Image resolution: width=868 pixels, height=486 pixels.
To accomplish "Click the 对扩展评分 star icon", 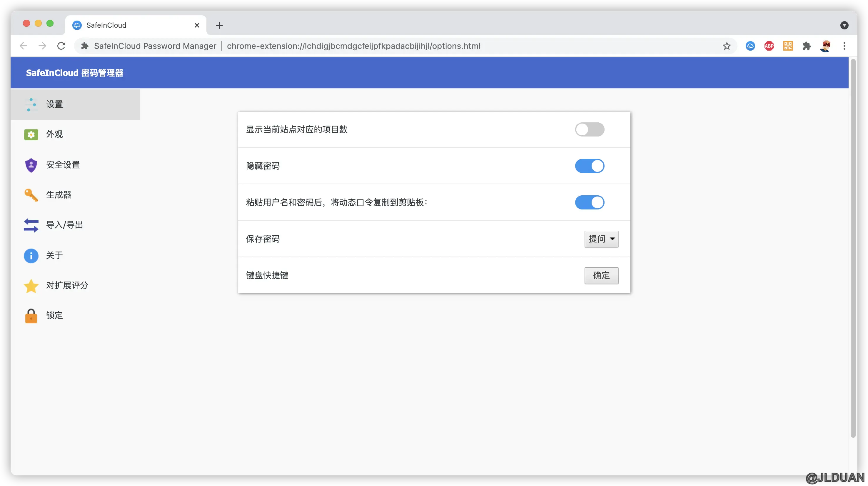I will point(31,286).
